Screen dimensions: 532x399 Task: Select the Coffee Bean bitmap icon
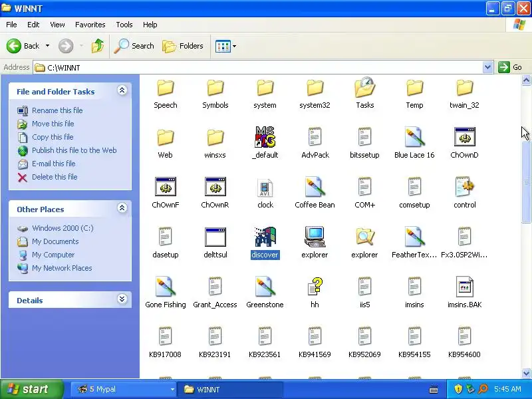tap(315, 187)
